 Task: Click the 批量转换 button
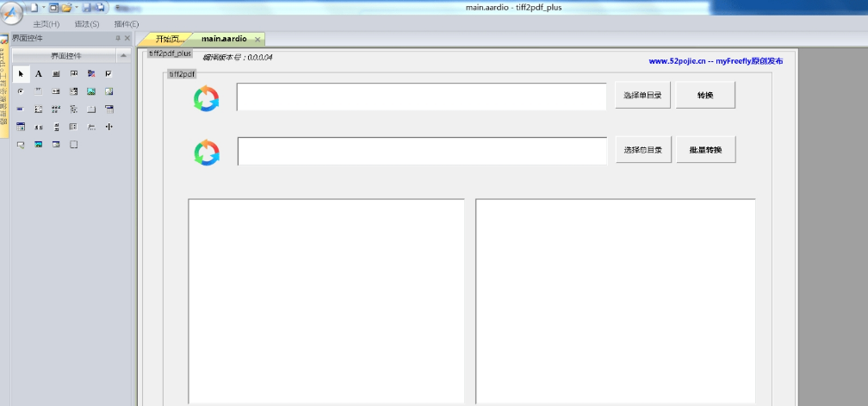706,149
